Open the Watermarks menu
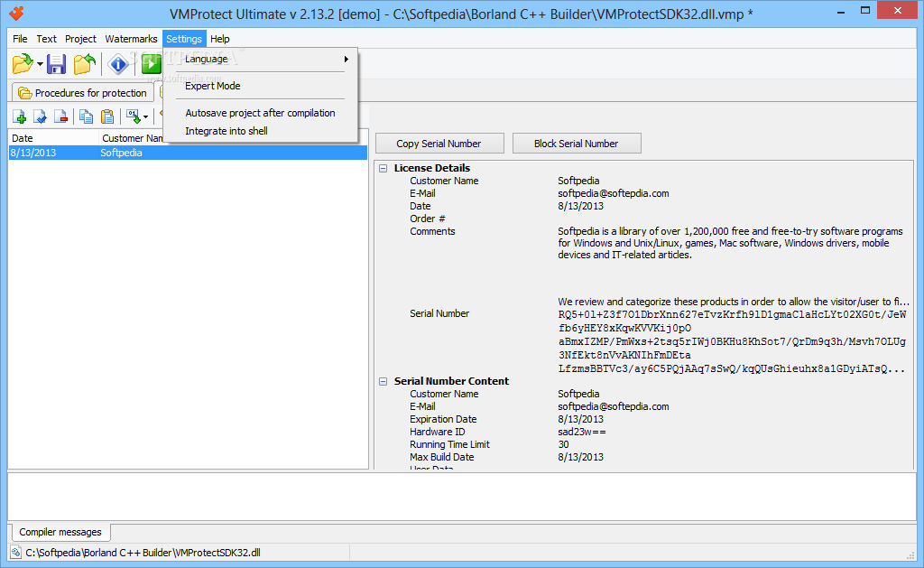 point(131,39)
